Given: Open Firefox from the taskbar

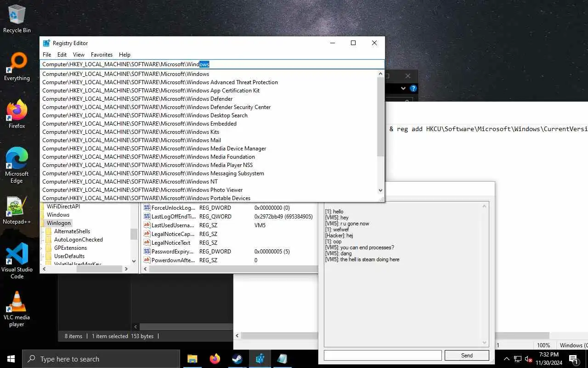Looking at the screenshot, I should (x=215, y=359).
